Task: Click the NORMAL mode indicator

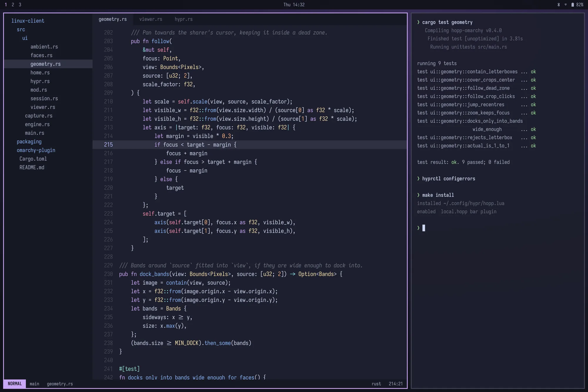Action: (x=15, y=384)
